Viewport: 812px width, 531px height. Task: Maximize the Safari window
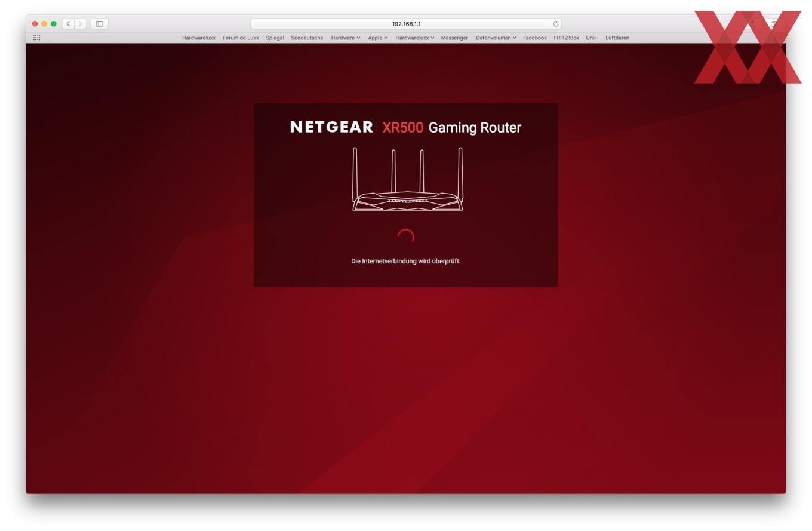(54, 24)
